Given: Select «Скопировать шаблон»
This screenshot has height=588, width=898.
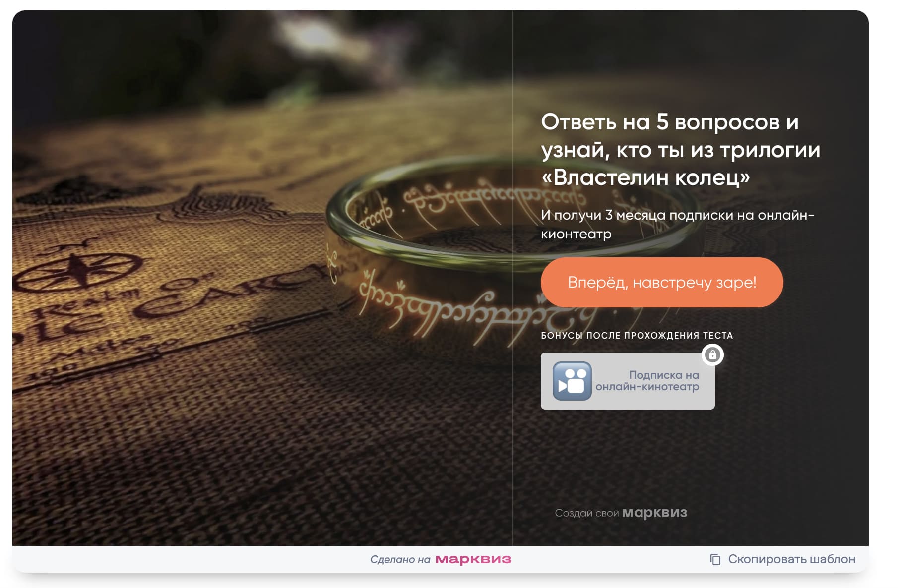Looking at the screenshot, I should tap(792, 559).
